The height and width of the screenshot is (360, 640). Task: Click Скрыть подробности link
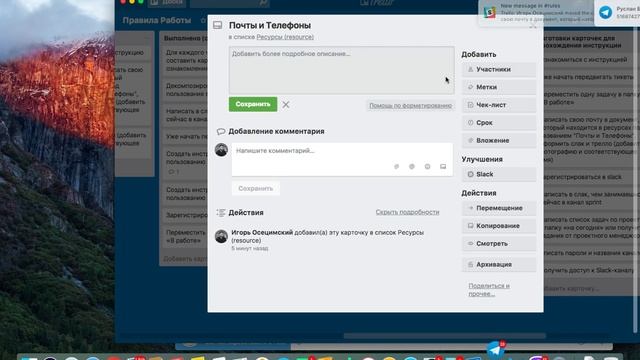pyautogui.click(x=407, y=212)
